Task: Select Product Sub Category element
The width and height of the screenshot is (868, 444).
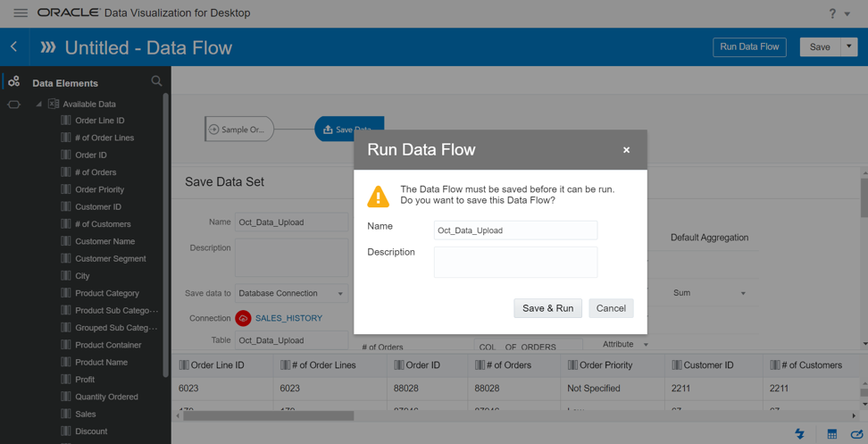Action: coord(117,311)
